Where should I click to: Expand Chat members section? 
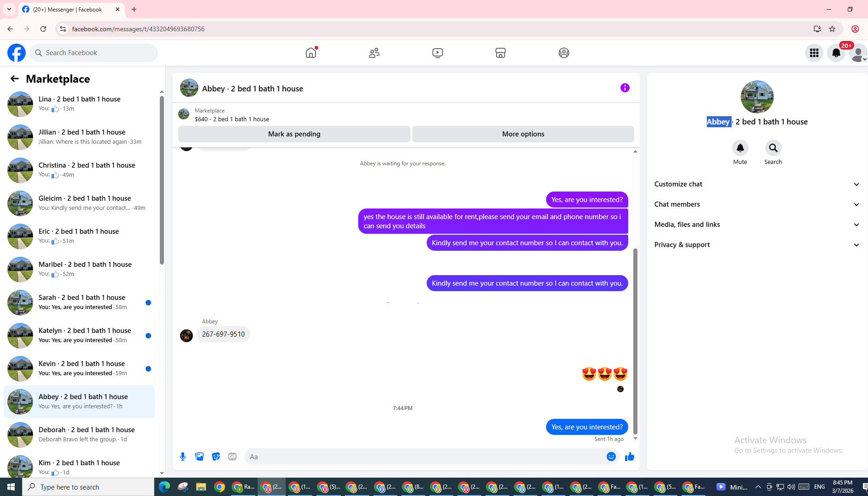coord(757,204)
